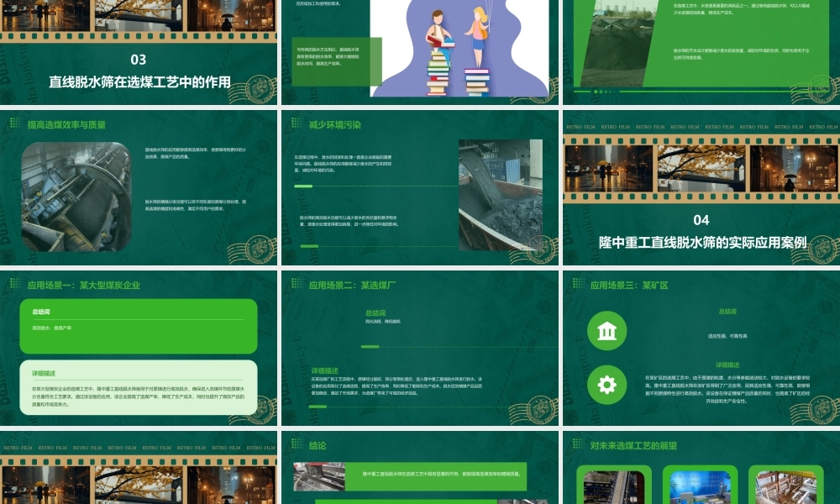840x504 pixels.
Task: Click the text 简化流程、降低能耗
Action: click(x=382, y=322)
